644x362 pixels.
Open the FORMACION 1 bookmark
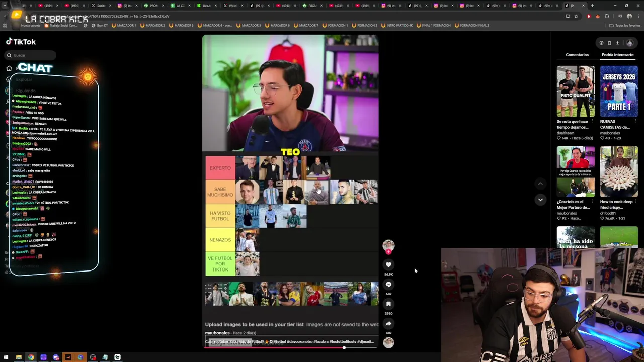point(335,25)
